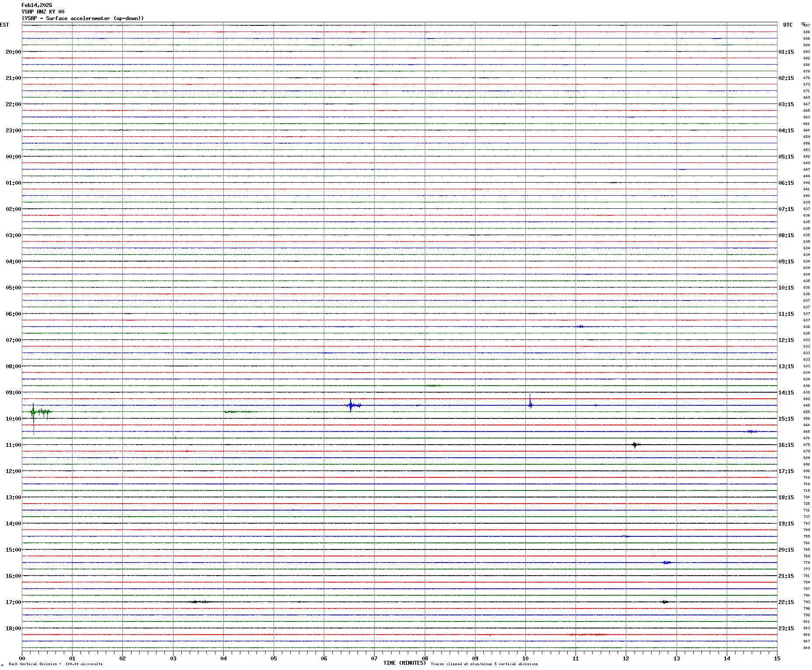Click the UTC timezone label

pos(788,25)
